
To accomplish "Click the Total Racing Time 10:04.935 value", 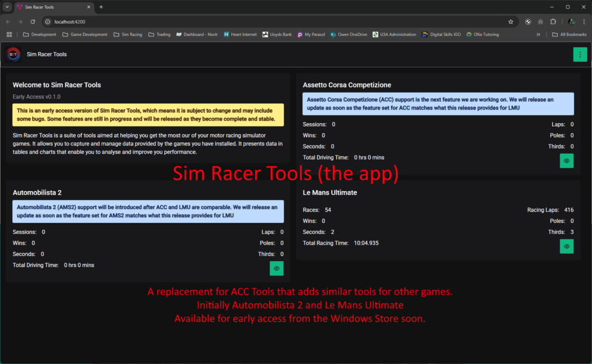I will click(x=366, y=243).
